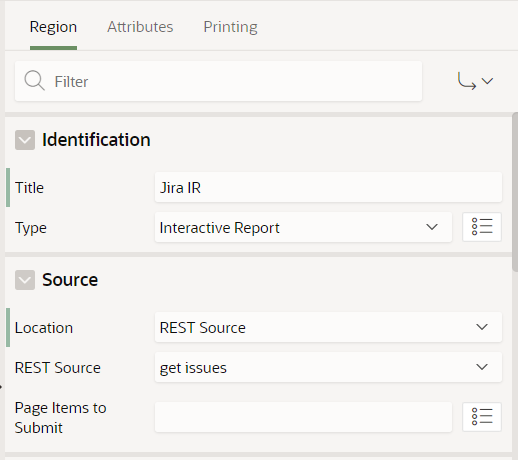Expand the REST Source dropdown showing get issues
The height and width of the screenshot is (460, 518).
tap(328, 367)
